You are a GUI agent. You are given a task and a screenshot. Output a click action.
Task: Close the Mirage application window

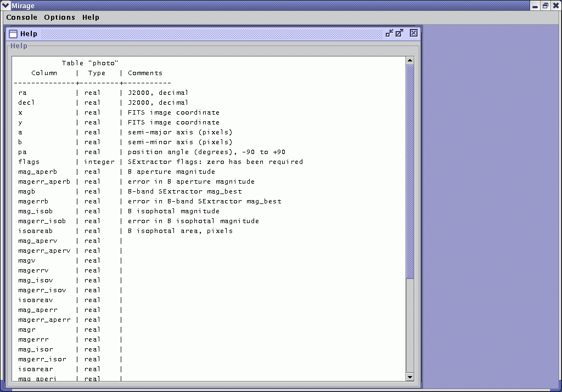555,5
